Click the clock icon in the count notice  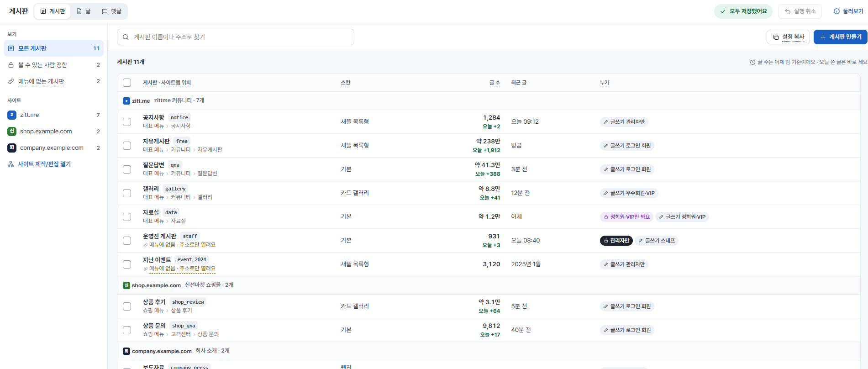[752, 62]
